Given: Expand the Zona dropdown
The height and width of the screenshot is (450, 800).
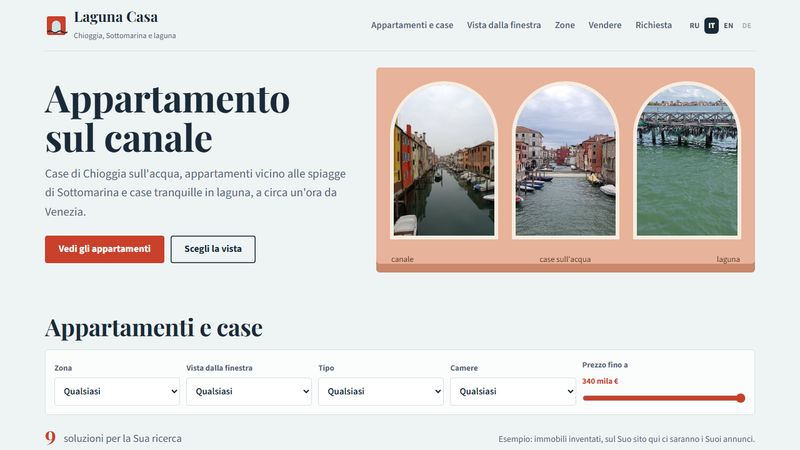Looking at the screenshot, I should click(117, 391).
